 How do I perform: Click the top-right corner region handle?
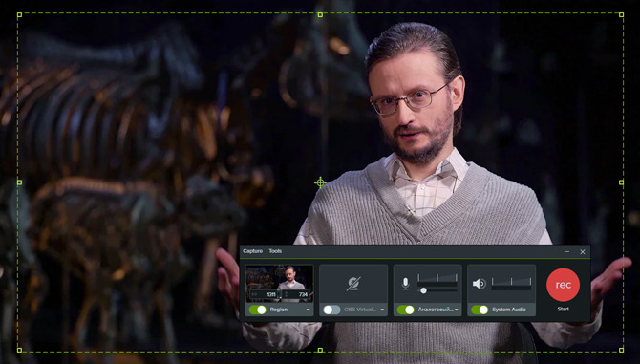[x=621, y=15]
